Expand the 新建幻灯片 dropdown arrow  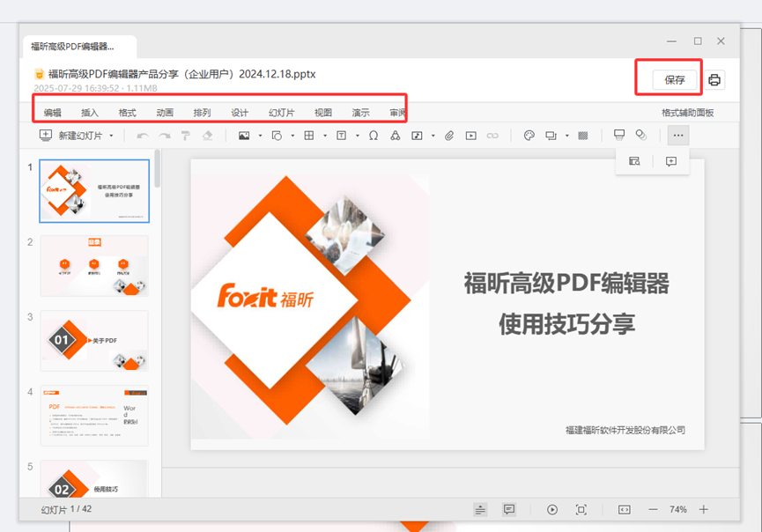(111, 136)
